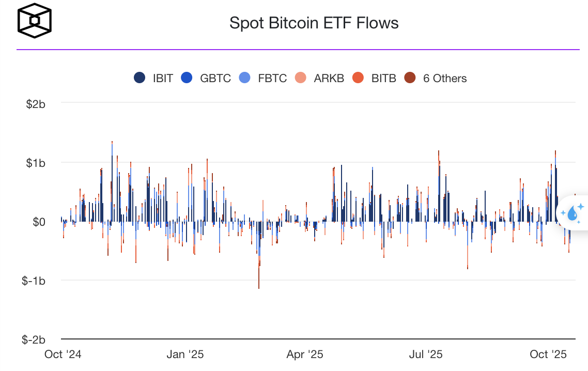Click the 6 Others legend dot

(410, 79)
